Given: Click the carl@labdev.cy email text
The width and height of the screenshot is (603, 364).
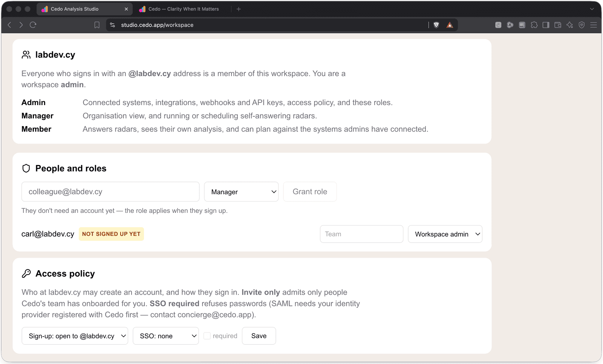Looking at the screenshot, I should click(x=48, y=234).
